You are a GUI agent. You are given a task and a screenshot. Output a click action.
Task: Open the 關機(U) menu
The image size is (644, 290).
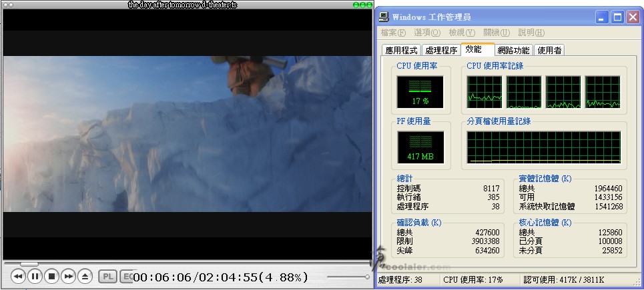(497, 33)
